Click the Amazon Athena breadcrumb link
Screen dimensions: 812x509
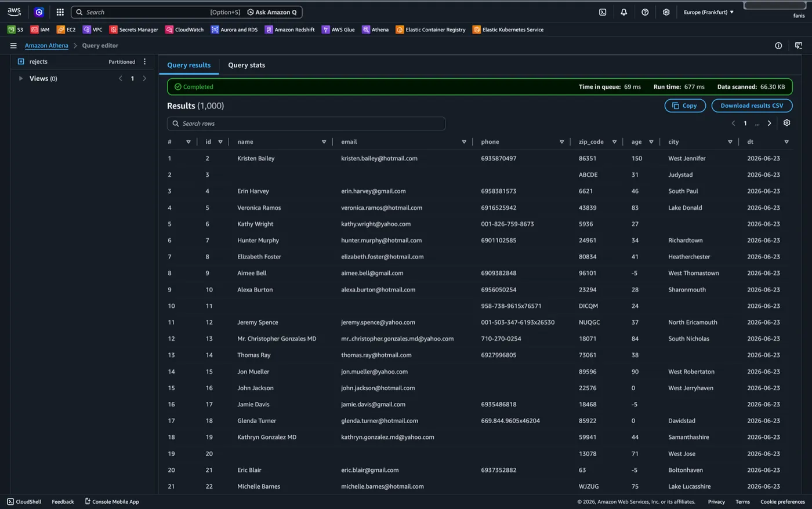(x=46, y=45)
